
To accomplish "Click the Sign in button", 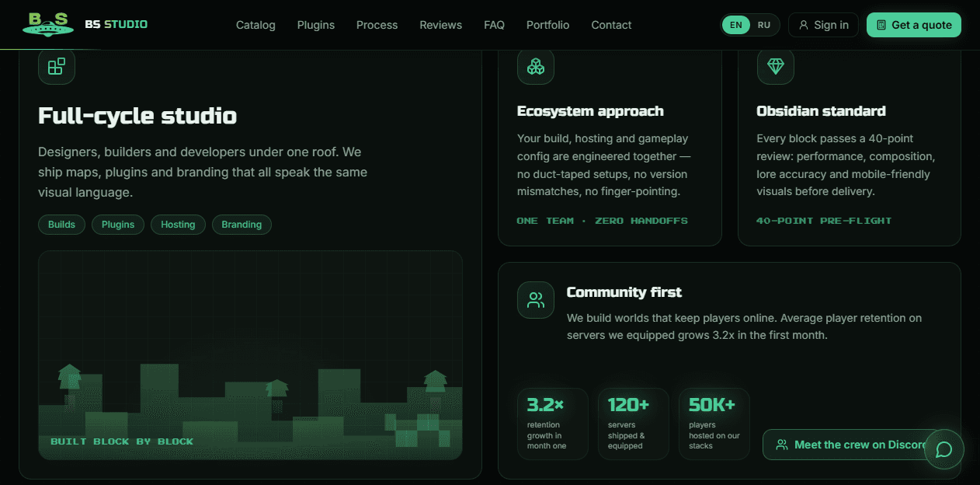I will click(824, 25).
